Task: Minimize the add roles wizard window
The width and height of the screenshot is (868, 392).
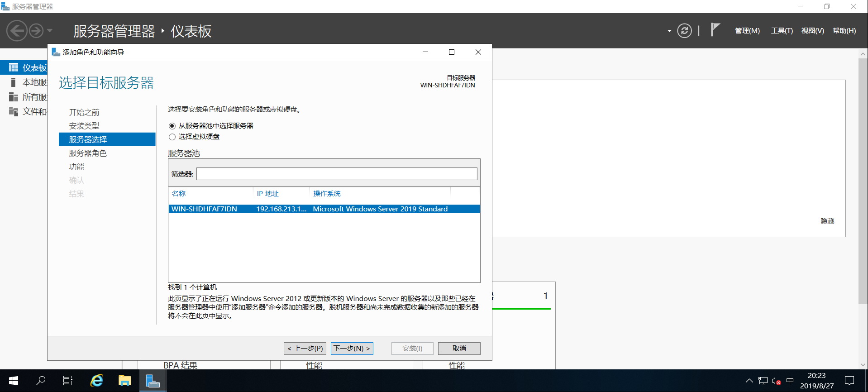Action: pyautogui.click(x=425, y=52)
